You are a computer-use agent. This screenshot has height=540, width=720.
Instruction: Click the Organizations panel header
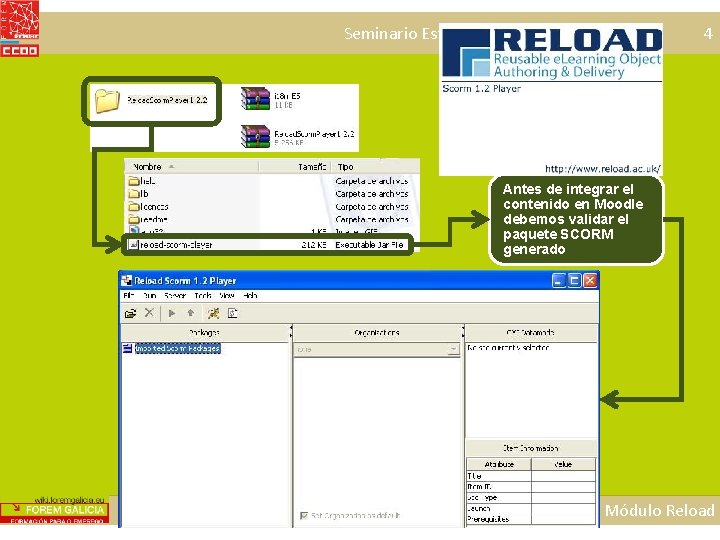click(x=377, y=332)
